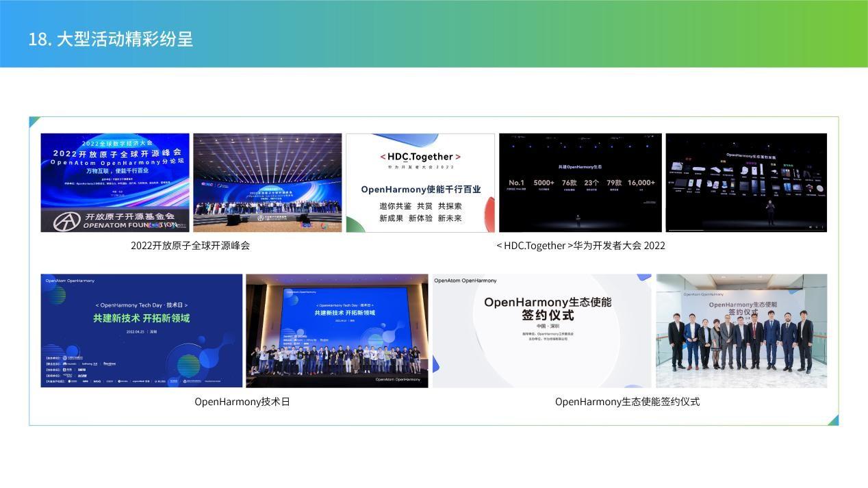Image resolution: width=868 pixels, height=488 pixels.
Task: Click the No.1 figure on the dark slide
Action: pyautogui.click(x=517, y=183)
